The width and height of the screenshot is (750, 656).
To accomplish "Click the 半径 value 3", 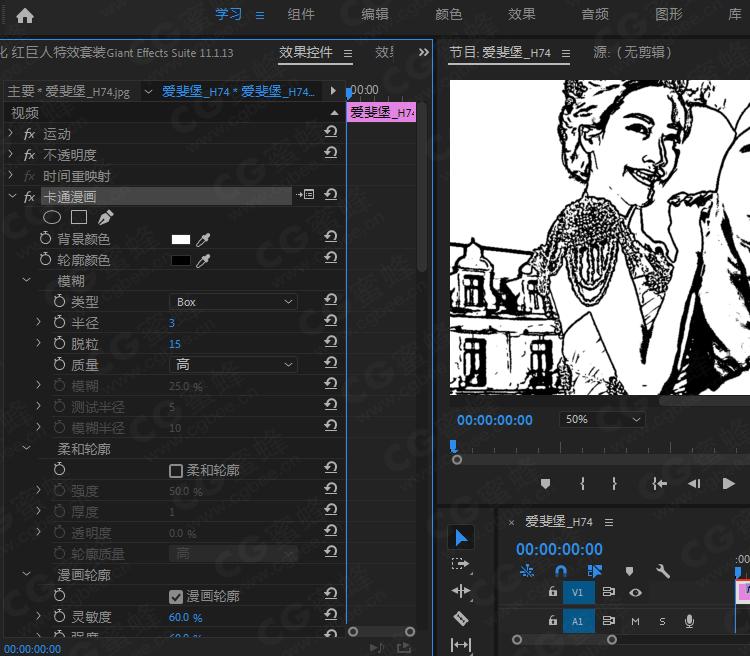I will (x=172, y=323).
